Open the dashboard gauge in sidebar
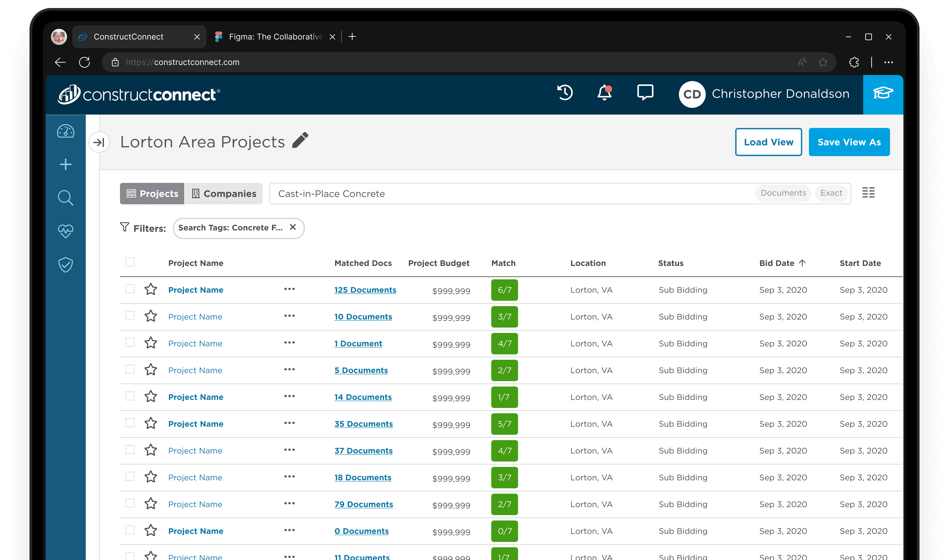Viewport: 949px width, 560px height. [66, 131]
